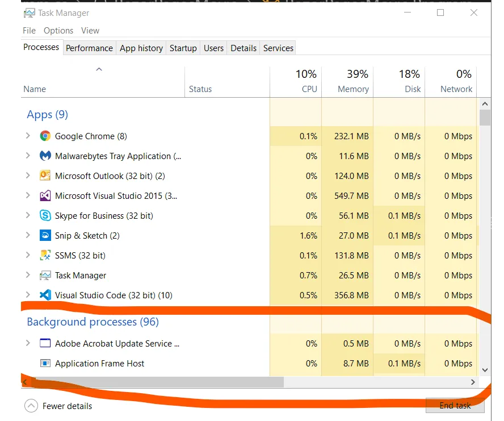The image size is (504, 421).
Task: Click the 549.7 MB memory value
Action: point(351,195)
